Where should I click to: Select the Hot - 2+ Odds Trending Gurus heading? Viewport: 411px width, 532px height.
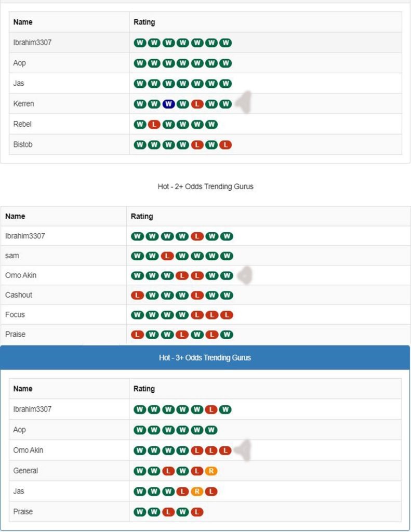[205, 187]
